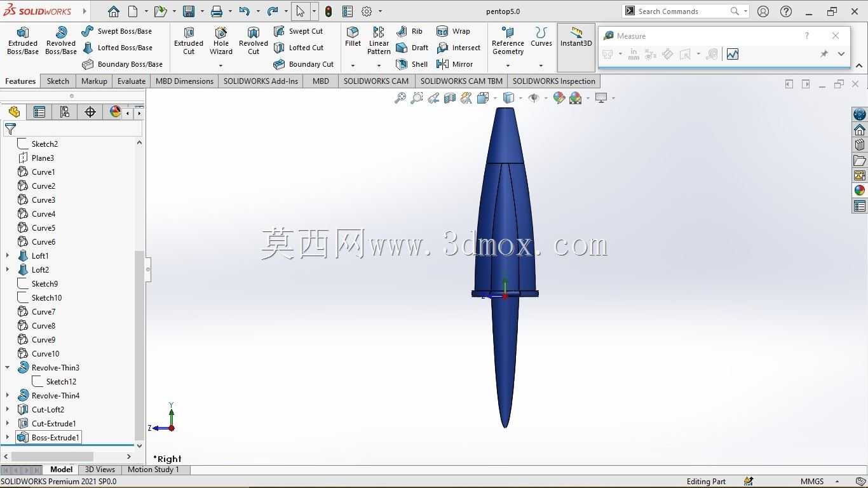Open the Hole Wizard

pos(221,41)
